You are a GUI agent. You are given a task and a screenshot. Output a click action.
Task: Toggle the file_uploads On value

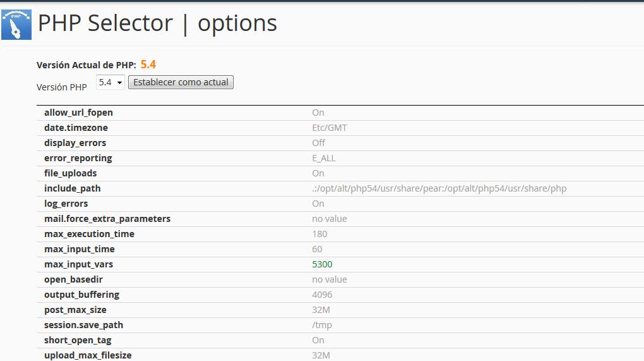[x=318, y=173]
